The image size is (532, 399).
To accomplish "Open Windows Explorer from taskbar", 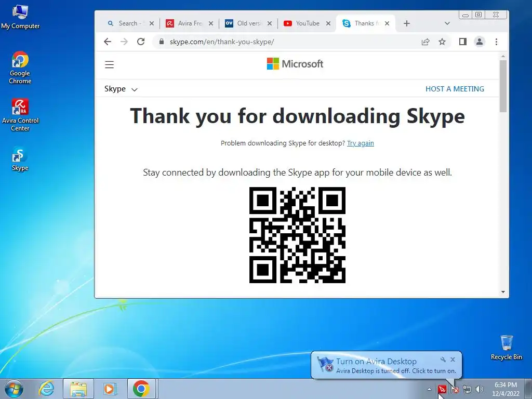I will click(78, 389).
